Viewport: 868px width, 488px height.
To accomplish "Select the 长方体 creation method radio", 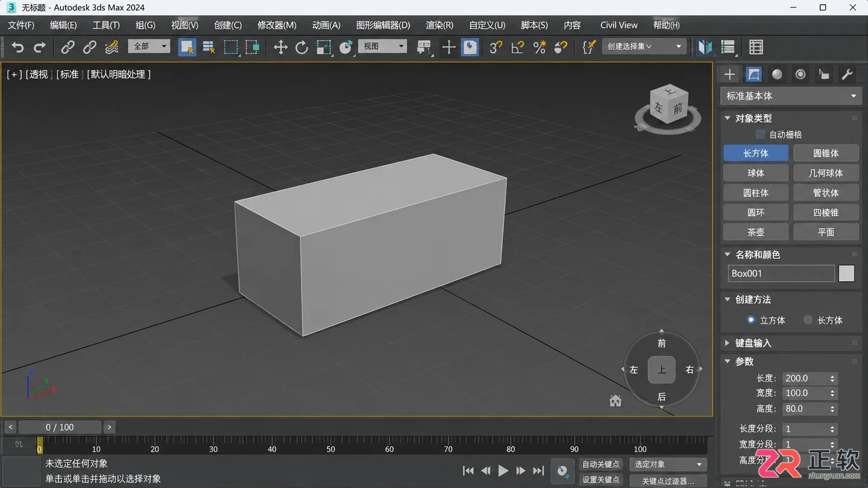I will [x=808, y=320].
